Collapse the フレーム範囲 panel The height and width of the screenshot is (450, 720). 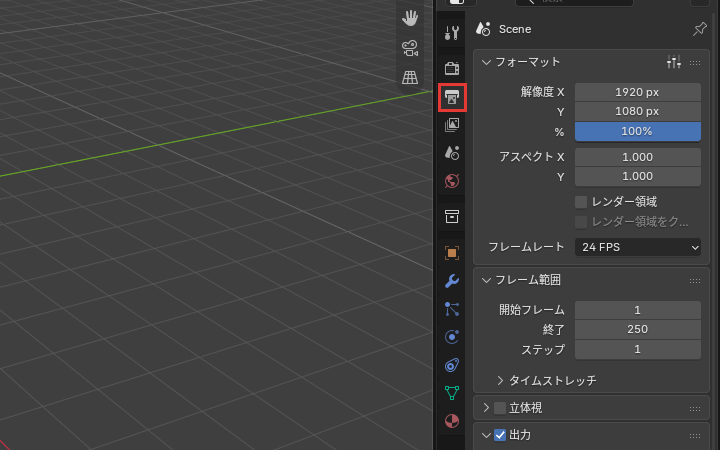click(x=486, y=280)
